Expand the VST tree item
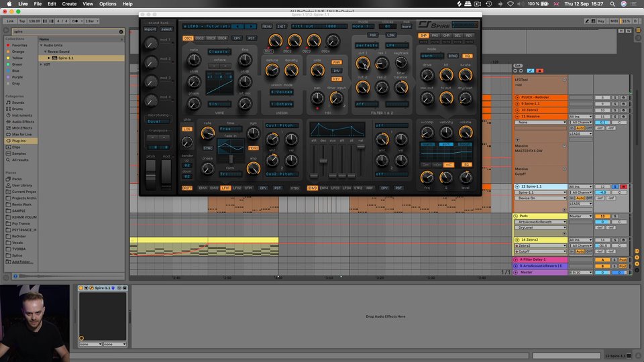Image resolution: width=644 pixels, height=362 pixels. (x=42, y=64)
